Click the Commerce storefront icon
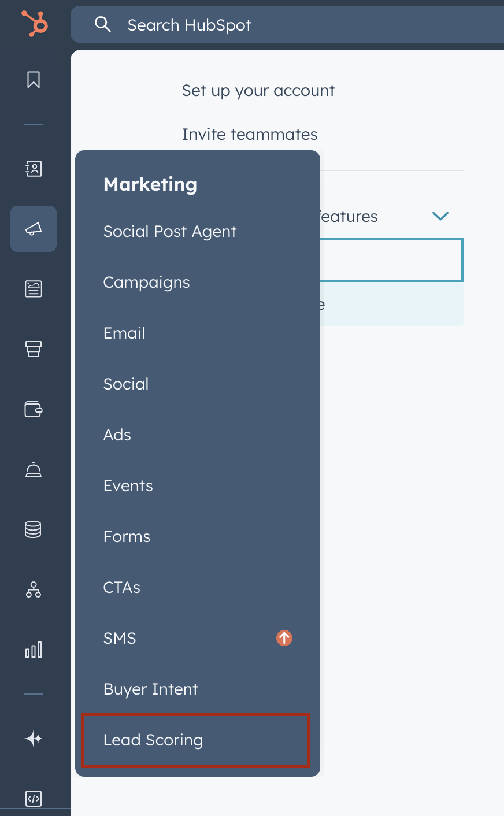Viewport: 504px width, 816px height. (33, 349)
